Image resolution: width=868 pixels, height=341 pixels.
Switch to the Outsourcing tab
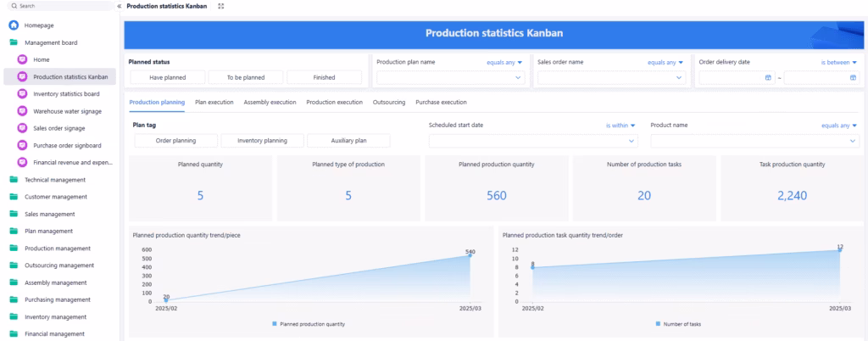tap(389, 102)
